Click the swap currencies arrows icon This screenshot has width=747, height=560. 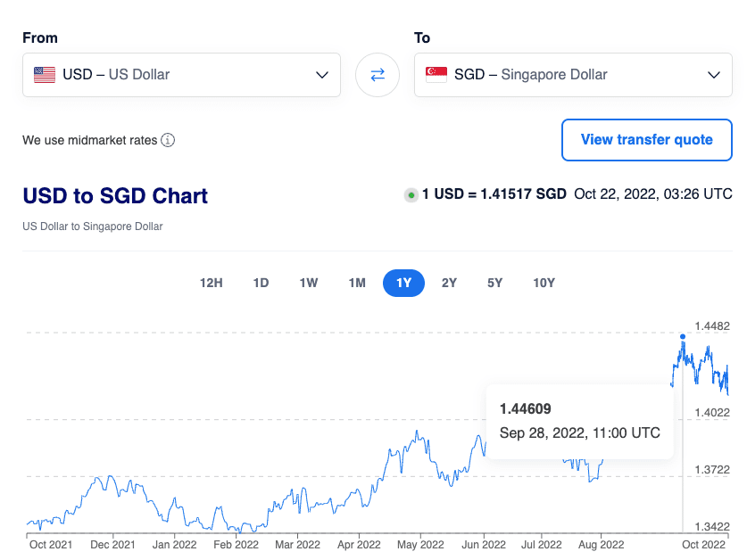[378, 75]
